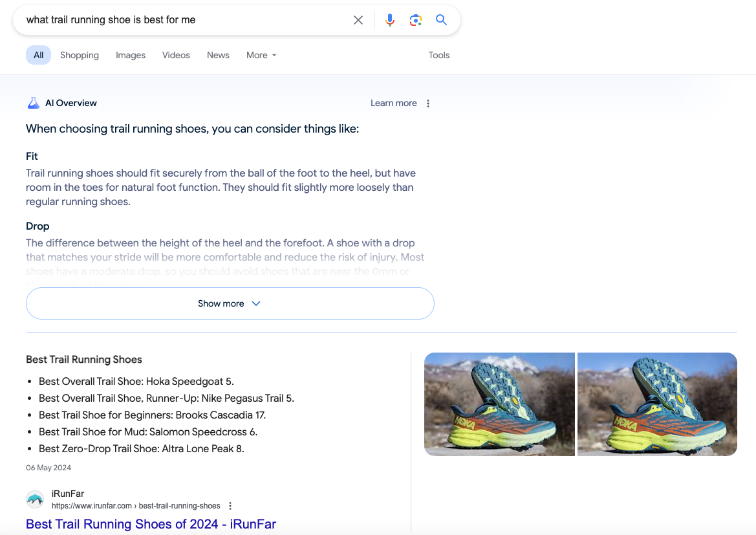The image size is (756, 535).
Task: Switch to the Shopping tab
Action: (x=80, y=55)
